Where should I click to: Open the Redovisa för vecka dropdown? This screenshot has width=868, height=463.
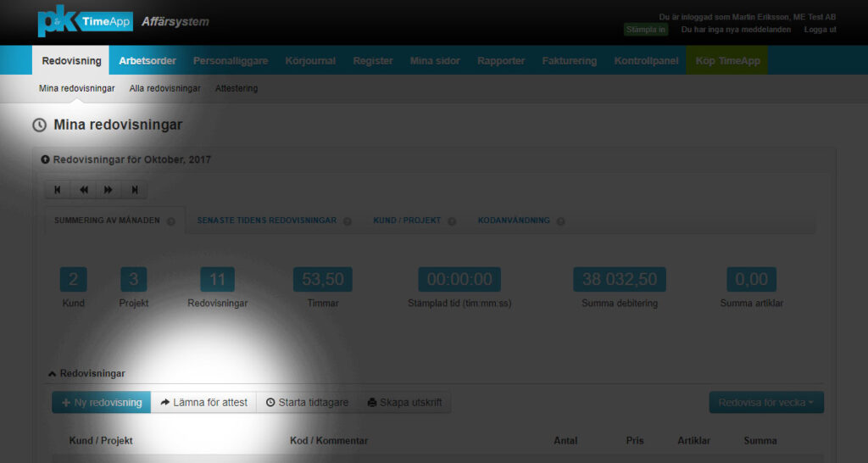coord(766,403)
